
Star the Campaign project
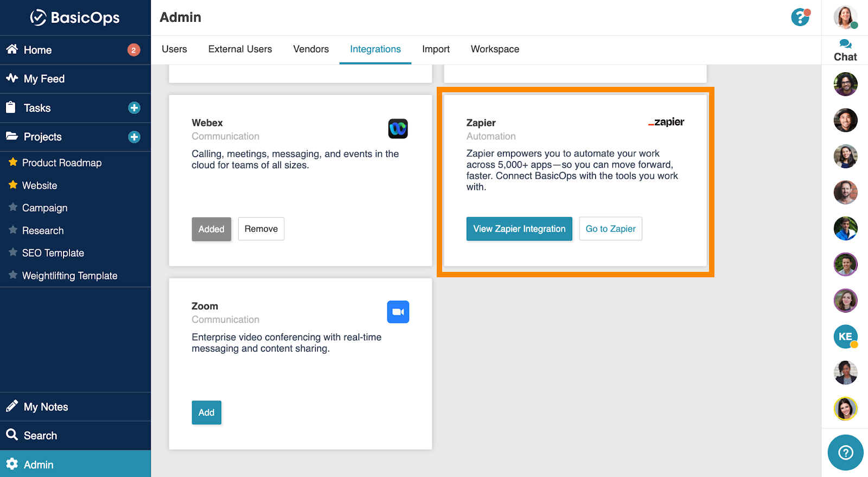[13, 207]
